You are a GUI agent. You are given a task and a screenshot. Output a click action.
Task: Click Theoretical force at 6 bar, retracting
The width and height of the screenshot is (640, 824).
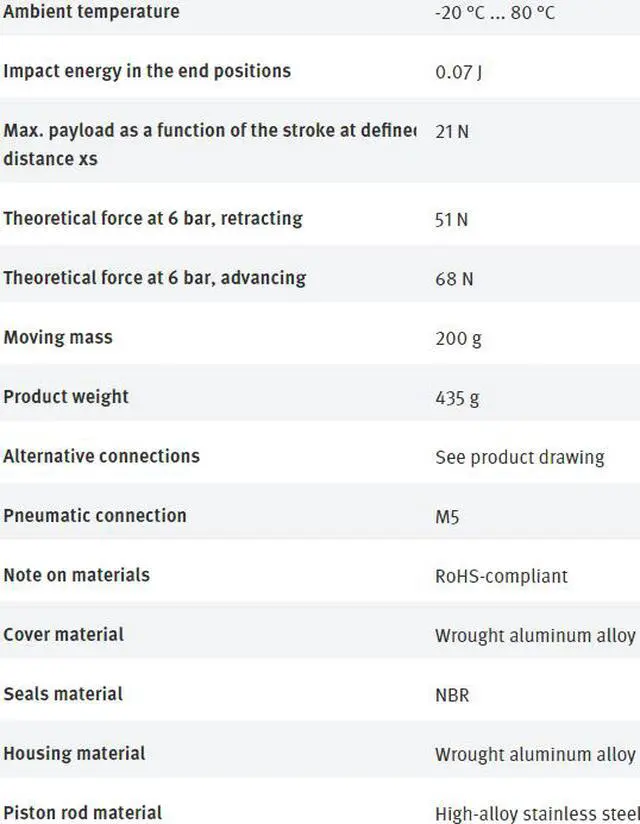click(x=153, y=218)
